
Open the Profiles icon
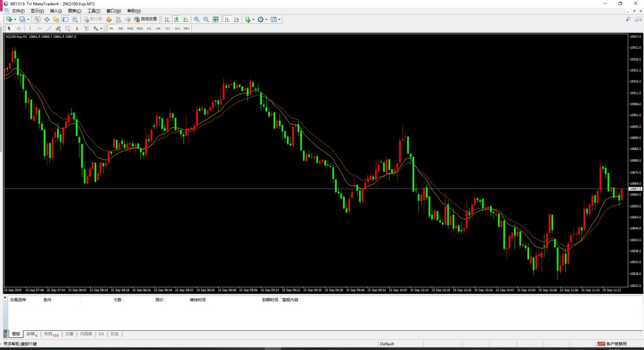(x=22, y=19)
